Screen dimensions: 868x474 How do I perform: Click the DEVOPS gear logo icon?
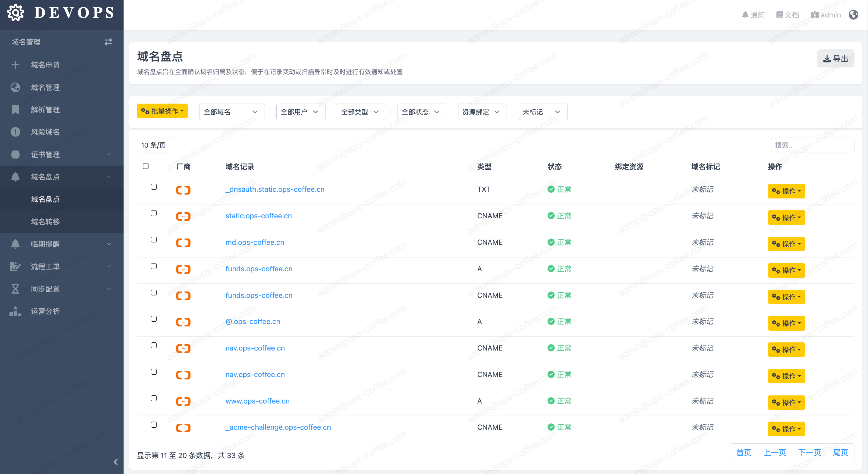15,13
